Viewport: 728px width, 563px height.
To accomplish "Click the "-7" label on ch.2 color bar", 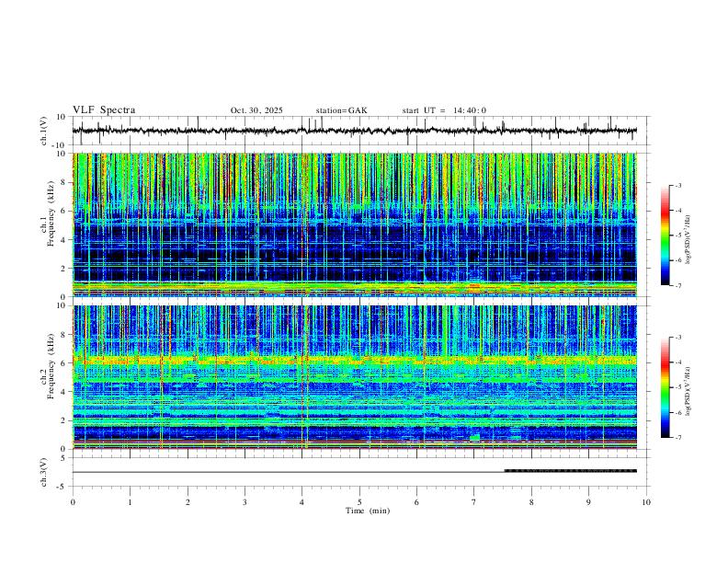I will (677, 437).
